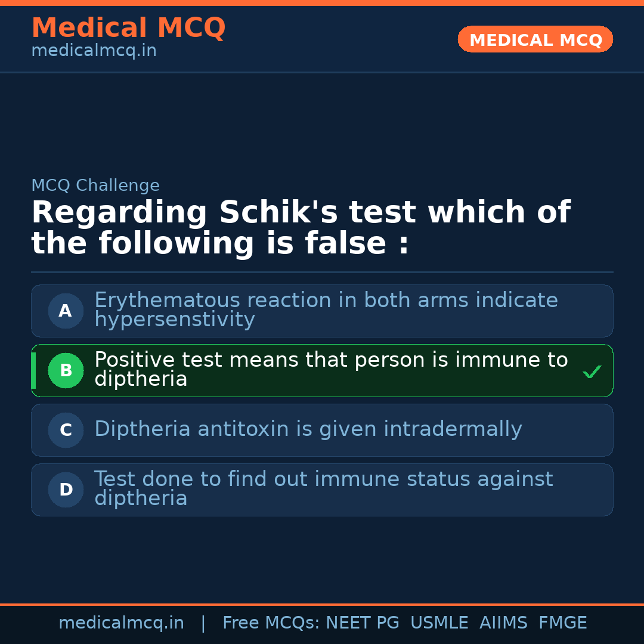This screenshot has width=644, height=644.
Task: Click the MCQ Challenge label
Action: pos(95,185)
